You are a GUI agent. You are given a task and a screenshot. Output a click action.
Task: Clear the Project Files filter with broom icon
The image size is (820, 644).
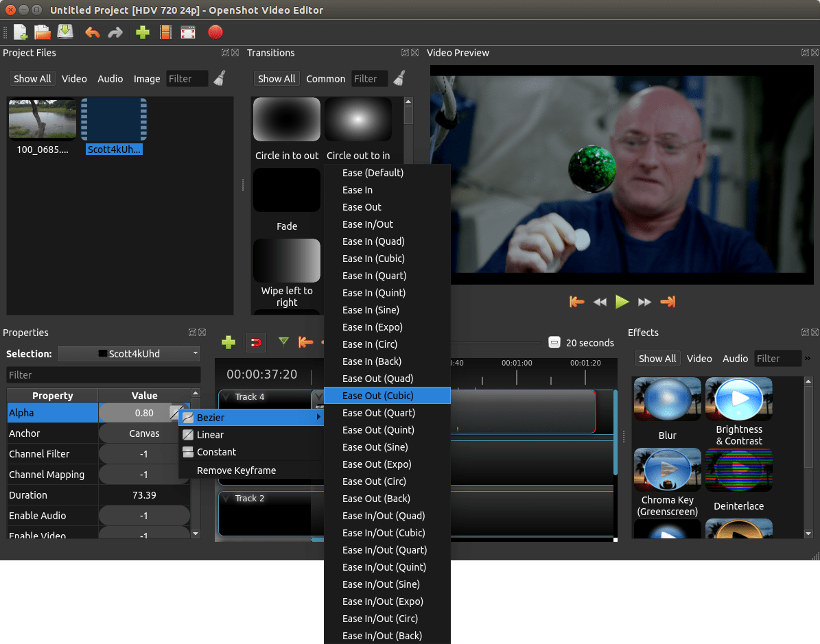pos(220,78)
